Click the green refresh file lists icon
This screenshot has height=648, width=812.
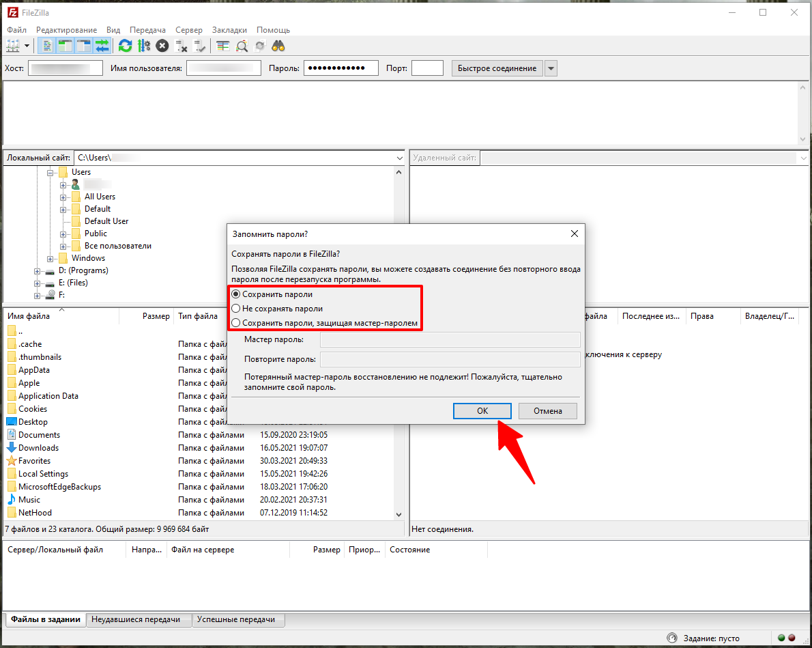[125, 46]
